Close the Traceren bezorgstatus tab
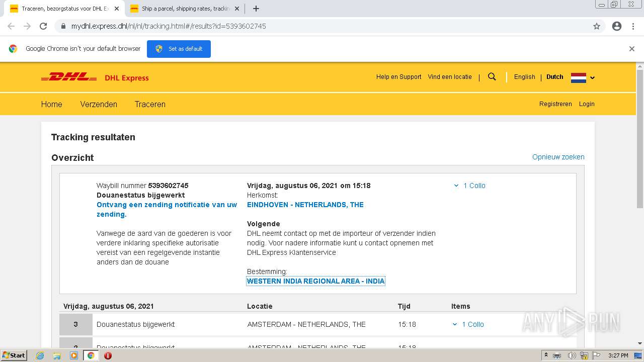Viewport: 644px width, 362px height. coord(117,9)
